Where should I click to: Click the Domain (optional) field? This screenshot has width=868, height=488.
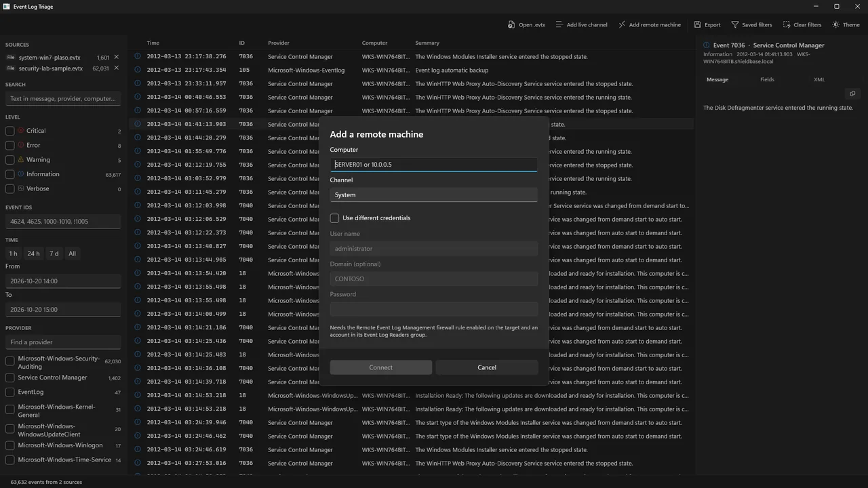tap(434, 279)
